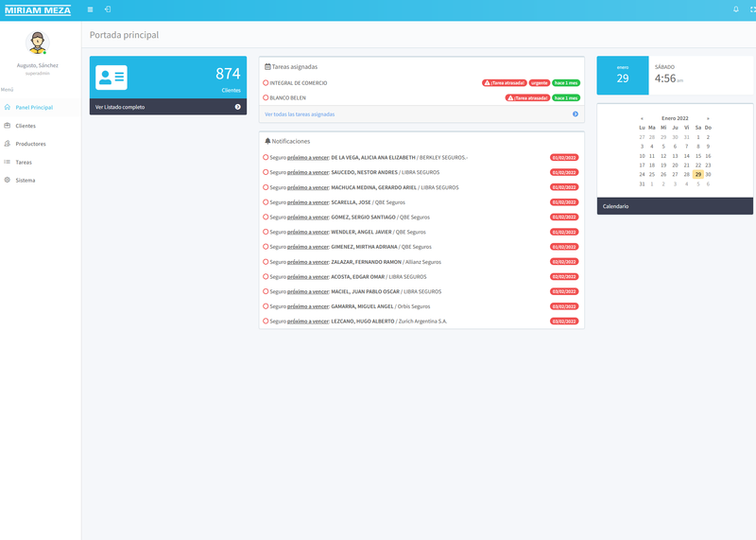Screen dimensions: 756x540
Task: Click the list icon beside Tareas
Action: [x=8, y=162]
